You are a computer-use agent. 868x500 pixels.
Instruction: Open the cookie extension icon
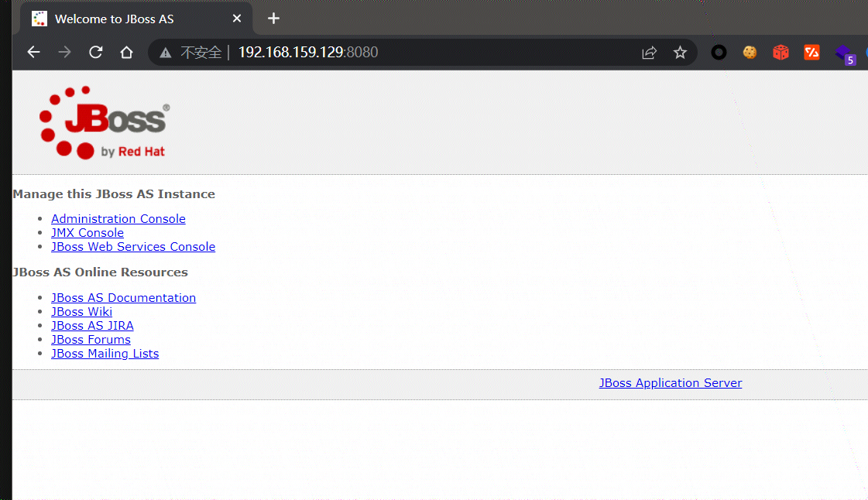coord(750,53)
